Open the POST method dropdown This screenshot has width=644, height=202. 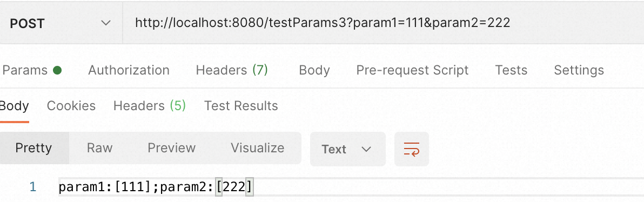pos(61,23)
